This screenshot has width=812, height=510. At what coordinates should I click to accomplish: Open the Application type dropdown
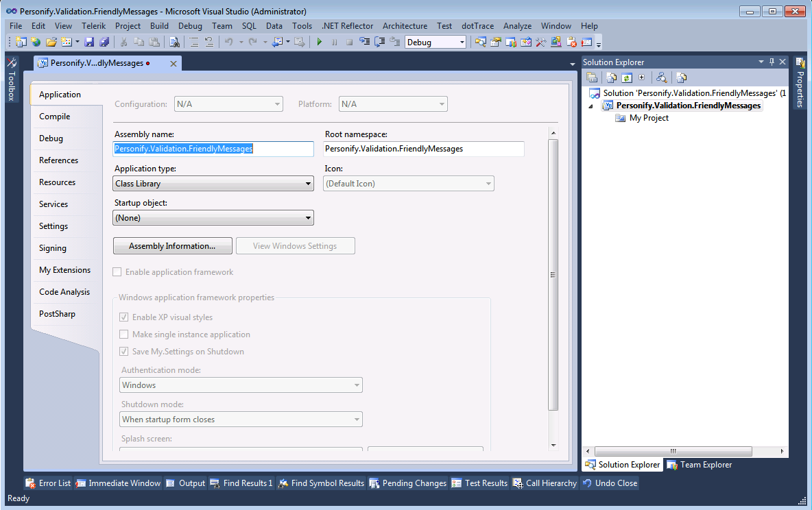[213, 183]
